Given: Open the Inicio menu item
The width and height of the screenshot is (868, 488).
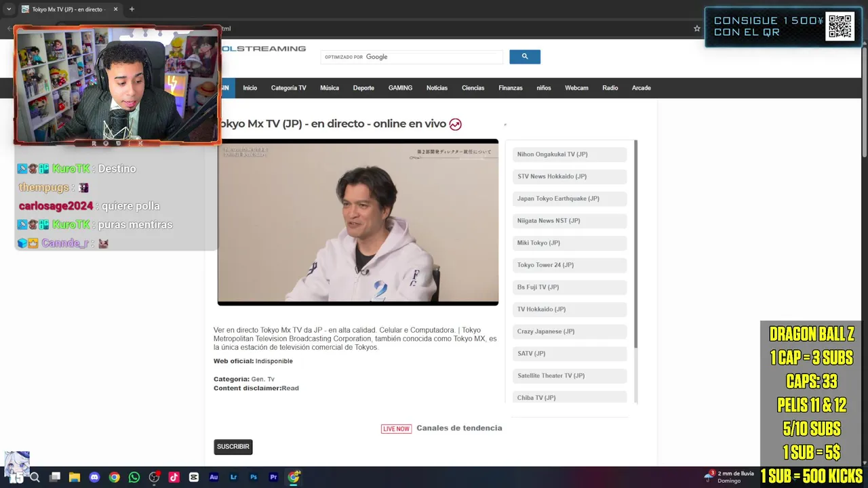Looking at the screenshot, I should click(x=250, y=88).
